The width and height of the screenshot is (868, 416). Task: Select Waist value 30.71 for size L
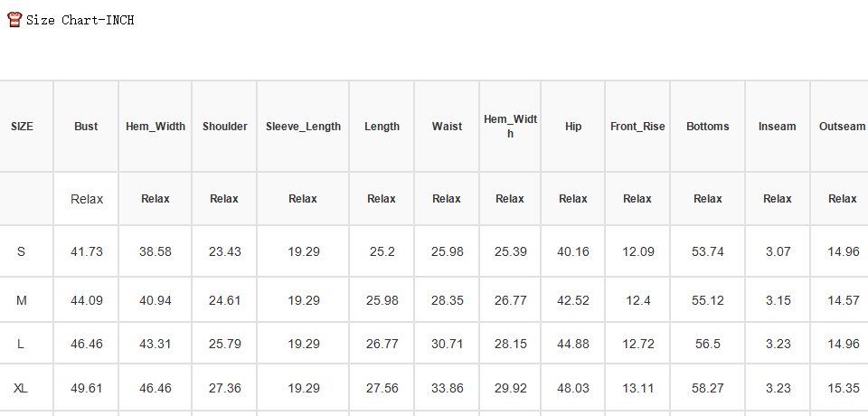(x=447, y=344)
